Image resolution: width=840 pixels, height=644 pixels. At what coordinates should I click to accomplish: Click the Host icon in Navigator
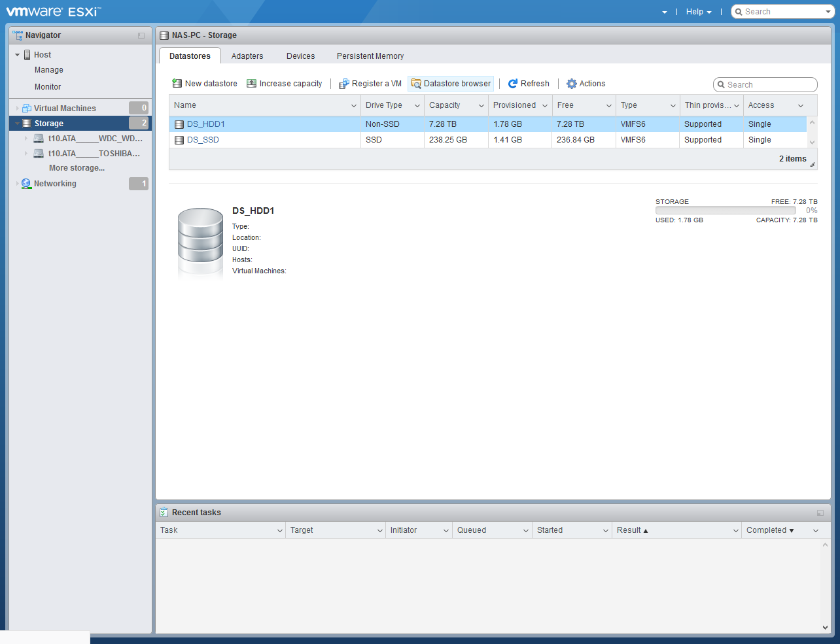point(27,55)
